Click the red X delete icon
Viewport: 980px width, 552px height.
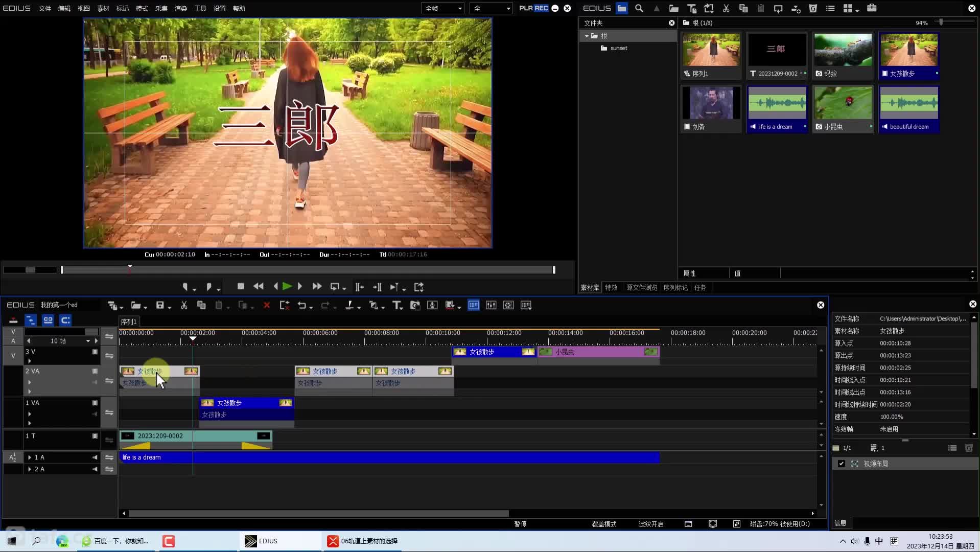pyautogui.click(x=266, y=305)
